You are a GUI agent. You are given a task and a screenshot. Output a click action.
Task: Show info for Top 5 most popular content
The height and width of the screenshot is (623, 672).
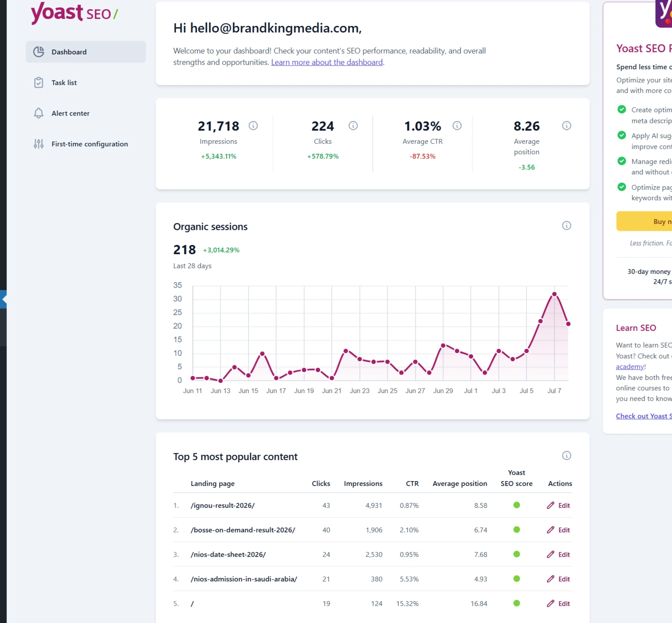[566, 456]
